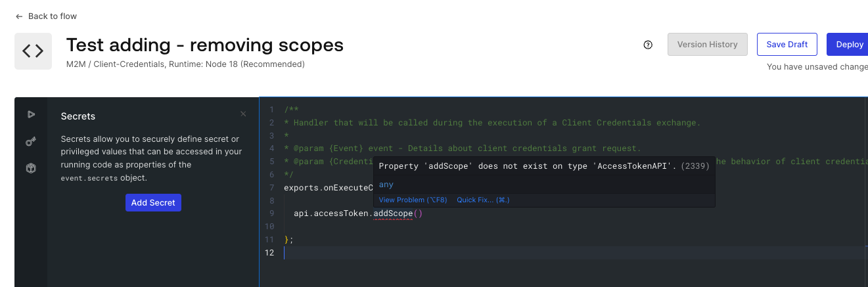Open the Test play icon in sidebar
This screenshot has height=287, width=868.
tap(30, 114)
